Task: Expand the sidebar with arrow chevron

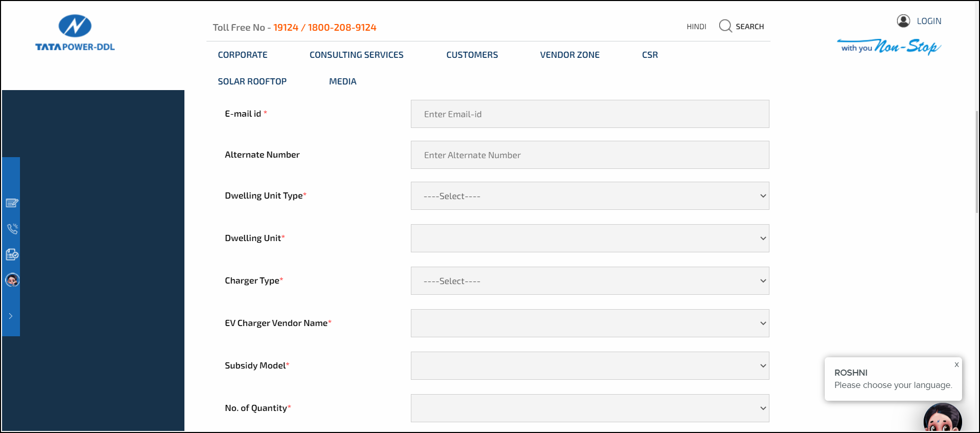Action: coord(10,316)
